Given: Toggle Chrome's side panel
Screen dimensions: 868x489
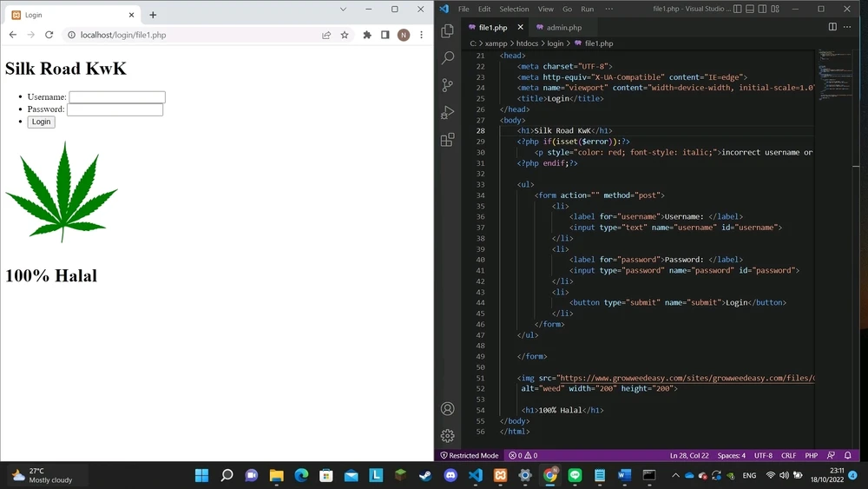Looking at the screenshot, I should click(385, 36).
